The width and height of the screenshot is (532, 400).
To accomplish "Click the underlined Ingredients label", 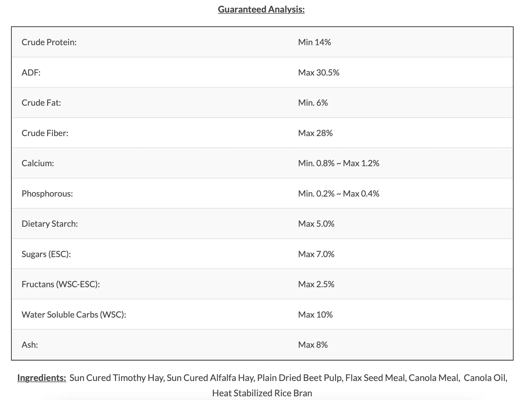I will [x=41, y=378].
